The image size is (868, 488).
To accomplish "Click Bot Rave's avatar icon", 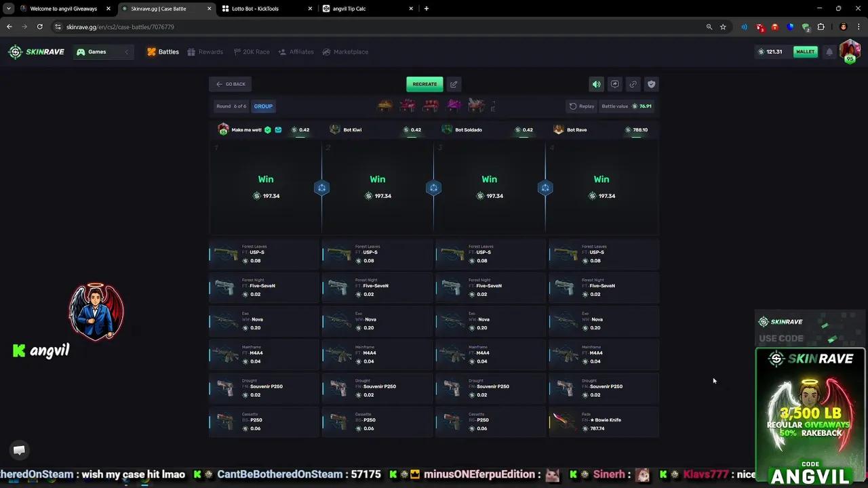I will (x=558, y=129).
